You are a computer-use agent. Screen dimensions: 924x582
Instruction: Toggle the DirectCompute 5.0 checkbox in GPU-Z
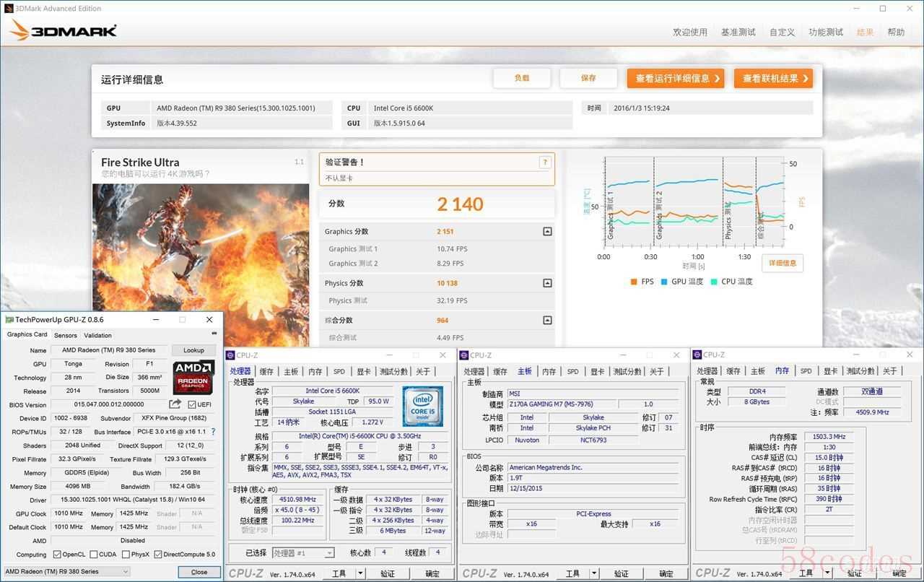[158, 555]
